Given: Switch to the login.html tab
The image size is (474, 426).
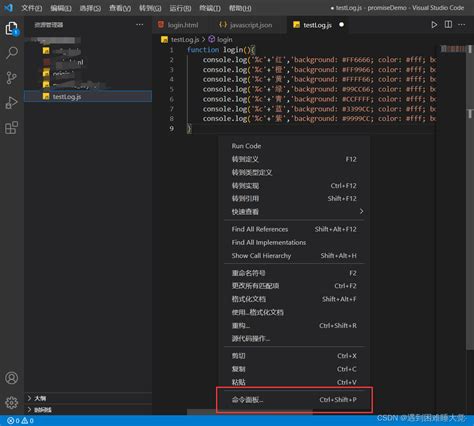Looking at the screenshot, I should pyautogui.click(x=179, y=25).
